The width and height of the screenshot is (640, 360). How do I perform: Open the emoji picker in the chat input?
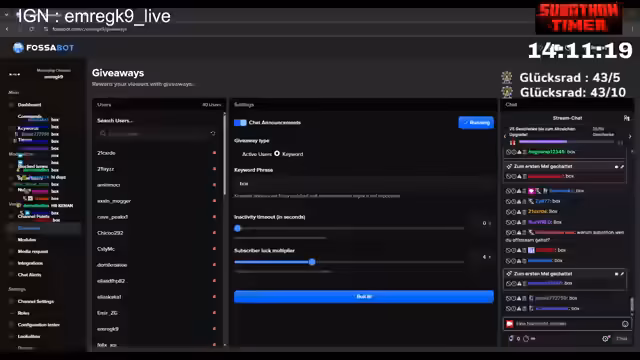625,324
